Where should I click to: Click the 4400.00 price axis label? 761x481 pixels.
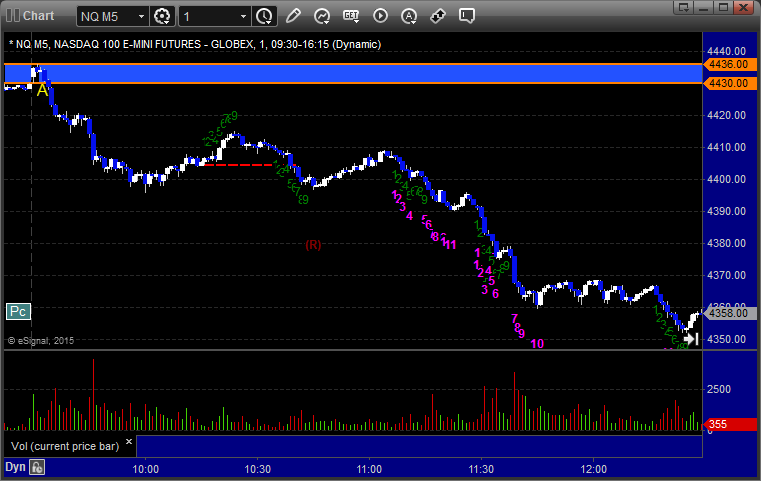727,180
